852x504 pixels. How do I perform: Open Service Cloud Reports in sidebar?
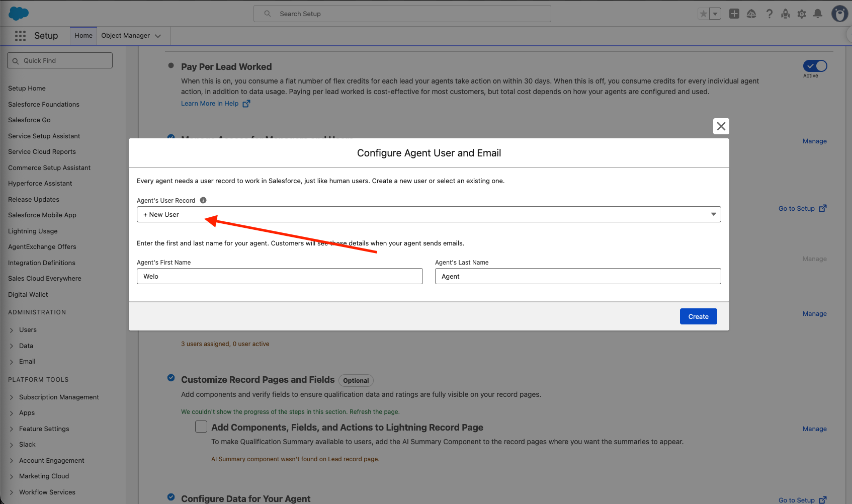(x=42, y=152)
